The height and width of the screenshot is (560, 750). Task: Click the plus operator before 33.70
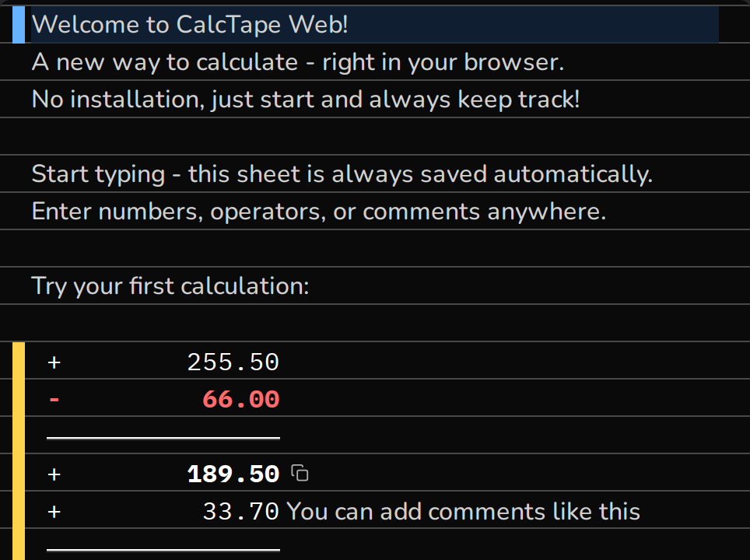pos(54,511)
